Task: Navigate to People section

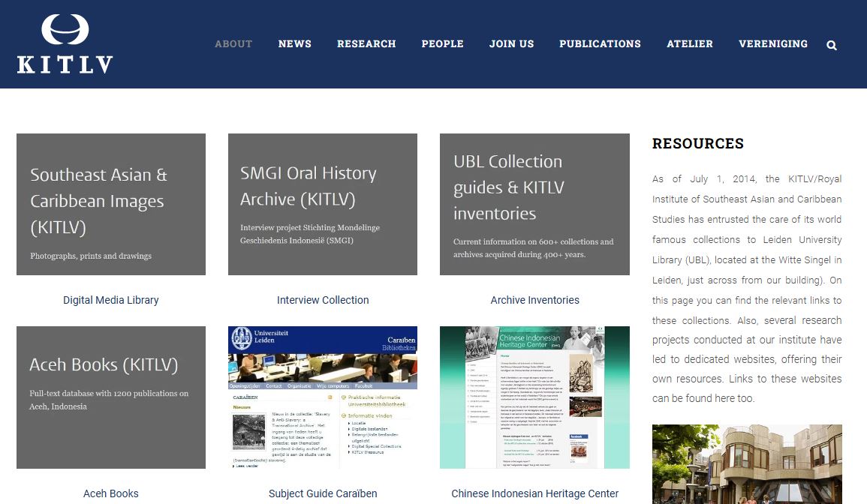Action: (x=442, y=44)
